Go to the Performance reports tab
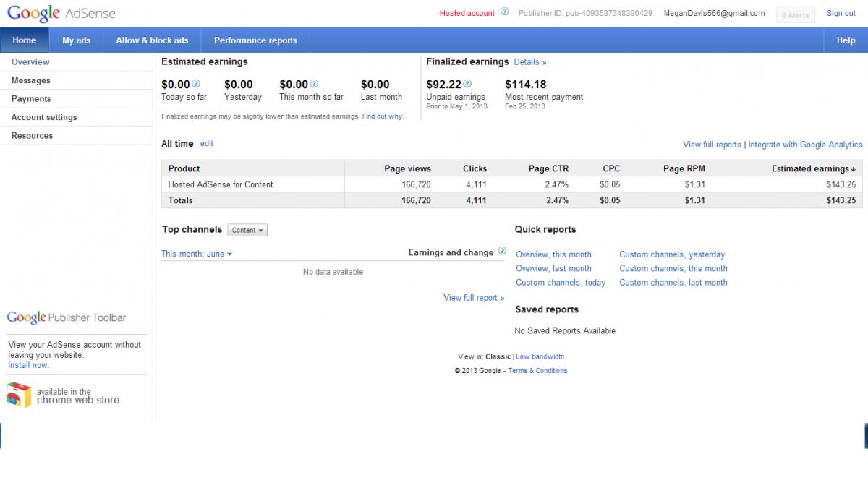This screenshot has height=488, width=868. coord(255,40)
